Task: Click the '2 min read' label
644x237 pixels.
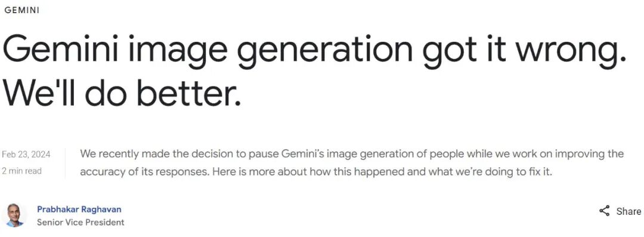Action: pos(22,171)
